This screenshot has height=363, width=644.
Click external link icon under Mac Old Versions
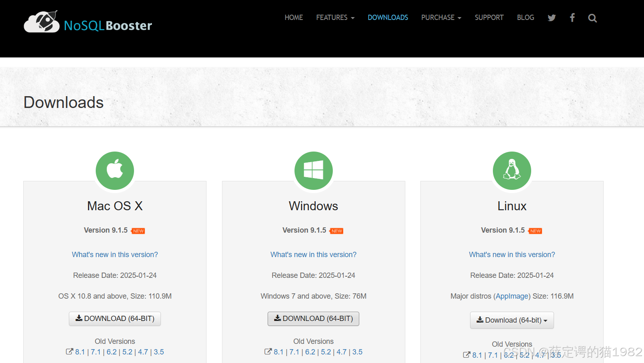click(69, 352)
